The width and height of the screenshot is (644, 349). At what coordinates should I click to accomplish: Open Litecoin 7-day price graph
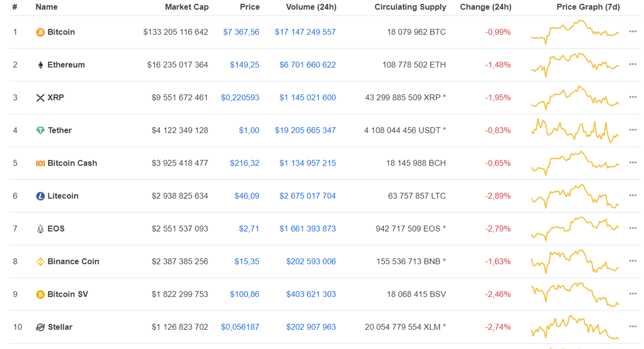(x=575, y=196)
